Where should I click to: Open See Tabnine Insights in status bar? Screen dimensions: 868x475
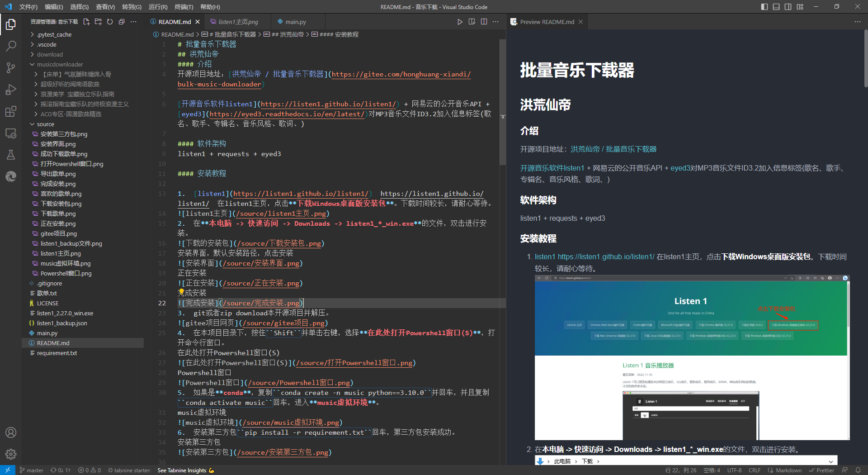[x=186, y=470]
